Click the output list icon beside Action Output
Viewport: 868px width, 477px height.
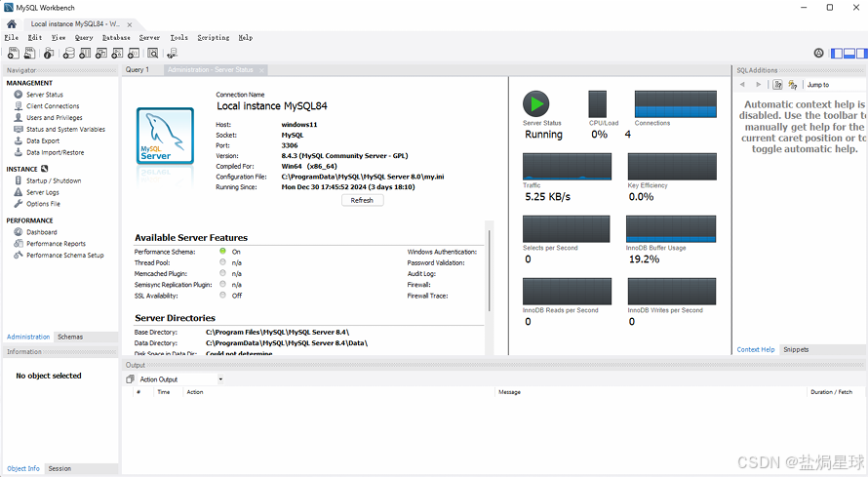click(130, 379)
